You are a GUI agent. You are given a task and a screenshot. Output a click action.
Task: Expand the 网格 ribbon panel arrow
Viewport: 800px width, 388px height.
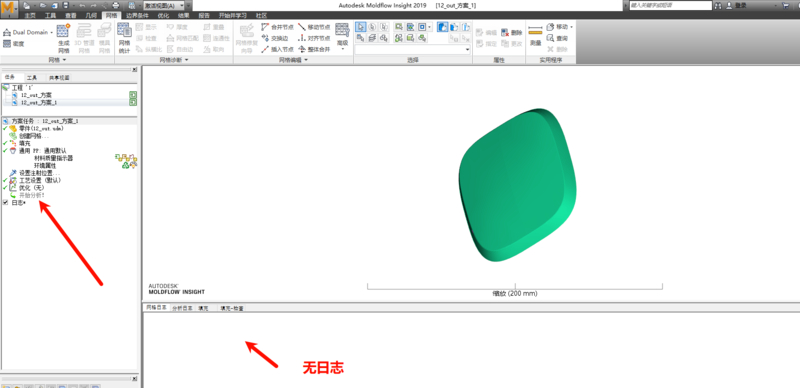[x=64, y=60]
